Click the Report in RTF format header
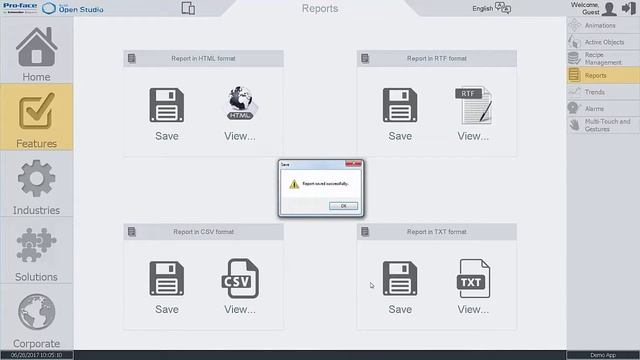The height and width of the screenshot is (360, 640). point(436,58)
